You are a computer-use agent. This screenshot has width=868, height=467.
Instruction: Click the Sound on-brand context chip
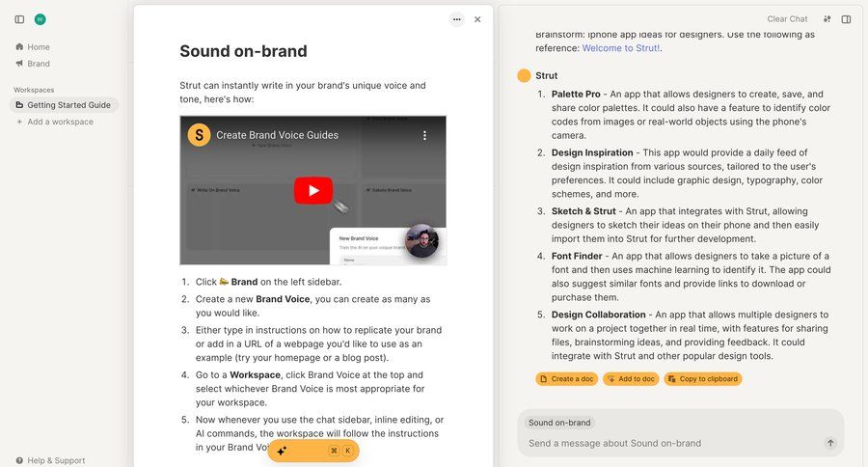click(559, 423)
